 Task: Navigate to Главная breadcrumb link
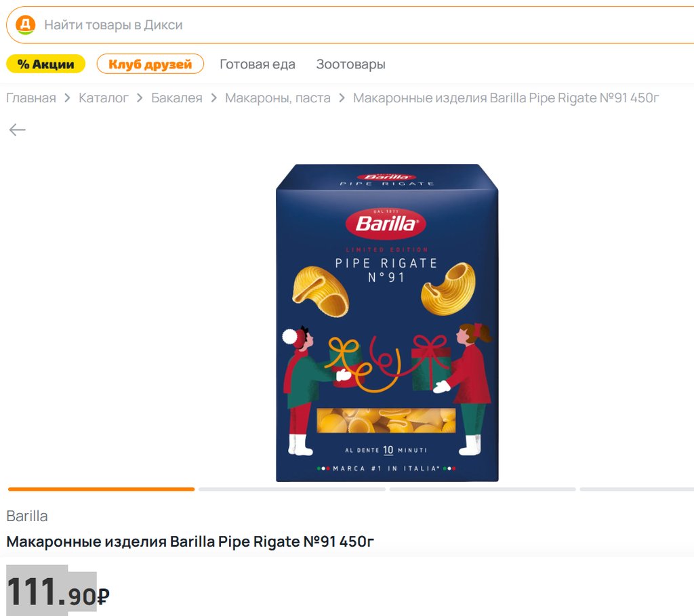(x=31, y=98)
